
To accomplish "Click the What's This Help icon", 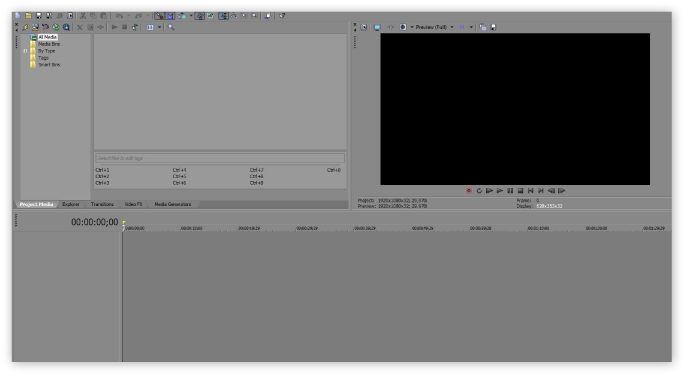I will pyautogui.click(x=282, y=16).
